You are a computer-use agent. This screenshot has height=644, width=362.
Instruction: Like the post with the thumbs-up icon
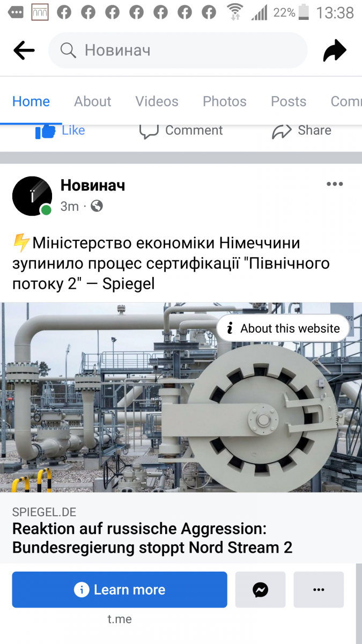(x=46, y=131)
